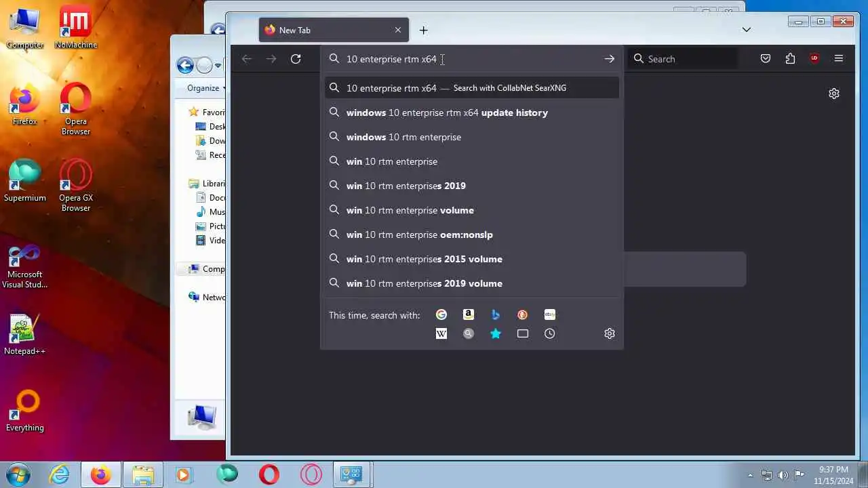
Task: Click the volume speaker tray icon
Action: pos(783,475)
